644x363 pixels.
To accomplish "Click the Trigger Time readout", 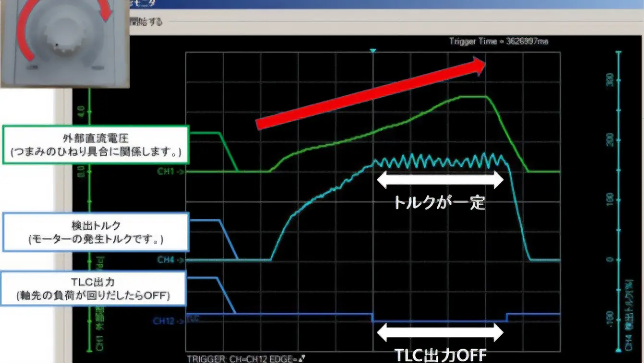I will tap(498, 41).
